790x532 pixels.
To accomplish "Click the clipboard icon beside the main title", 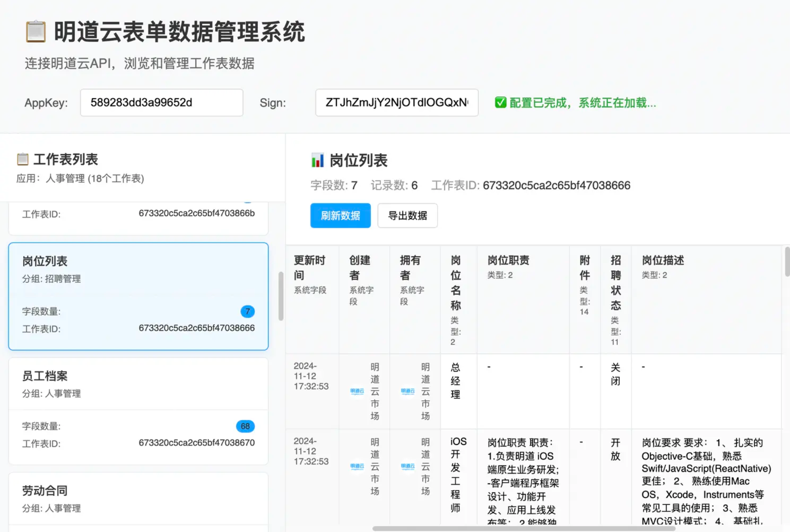I will point(36,31).
